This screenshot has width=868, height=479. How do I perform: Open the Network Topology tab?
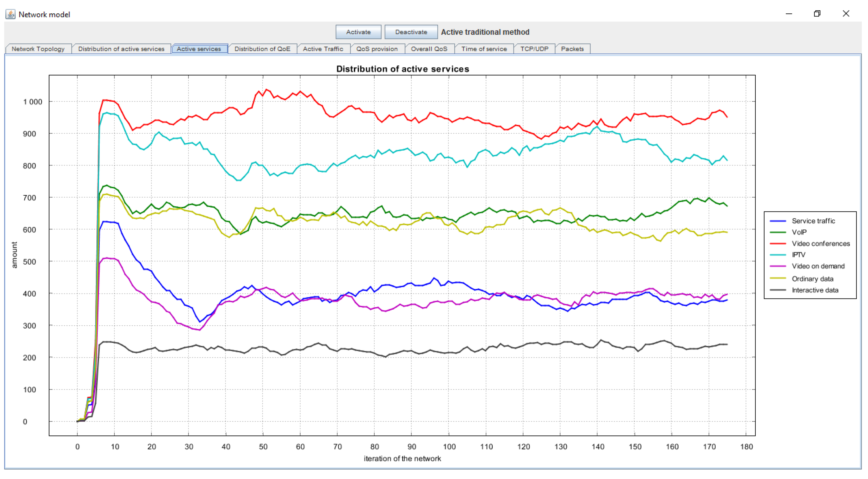coord(38,49)
